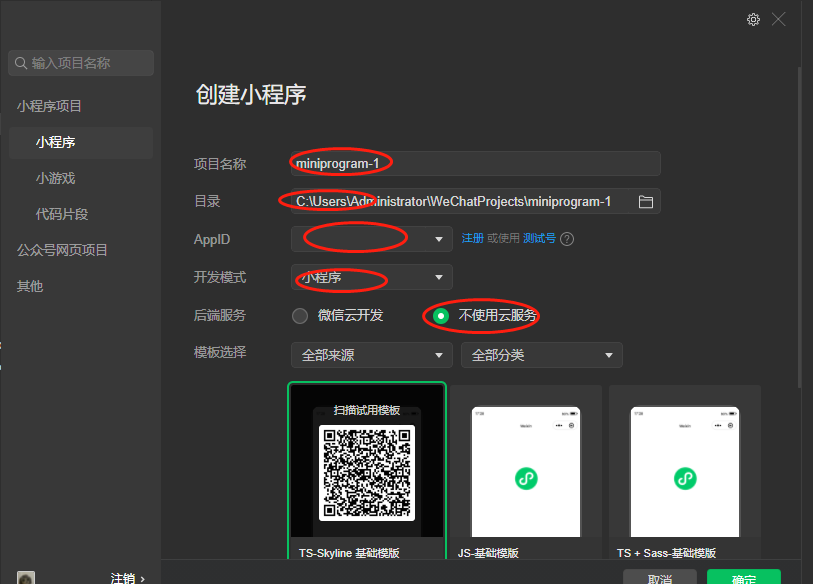Close the project creation window
813x584 pixels.
click(778, 20)
